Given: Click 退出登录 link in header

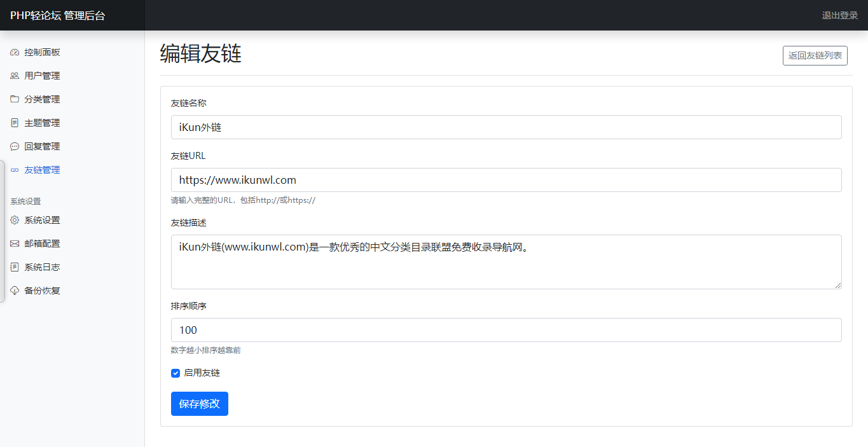Looking at the screenshot, I should point(839,15).
